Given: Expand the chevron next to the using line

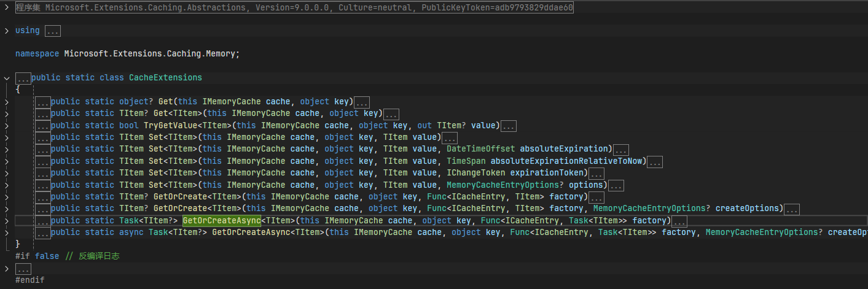Looking at the screenshot, I should pos(6,31).
